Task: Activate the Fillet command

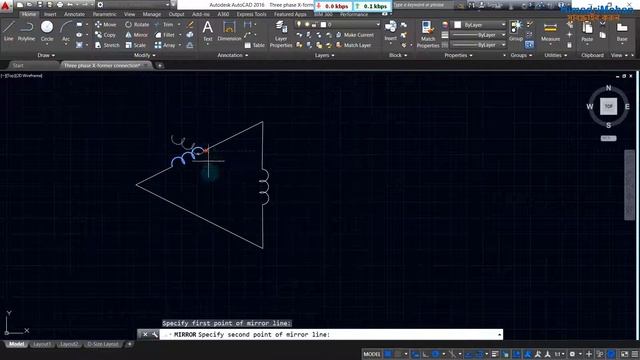Action: pyautogui.click(x=164, y=35)
